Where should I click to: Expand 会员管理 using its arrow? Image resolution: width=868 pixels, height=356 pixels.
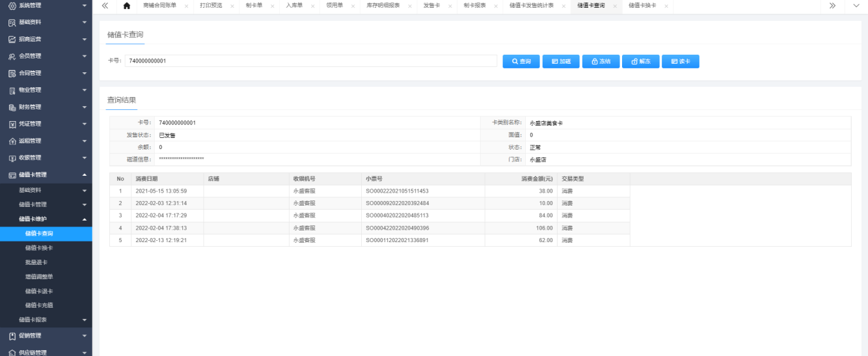tap(85, 56)
